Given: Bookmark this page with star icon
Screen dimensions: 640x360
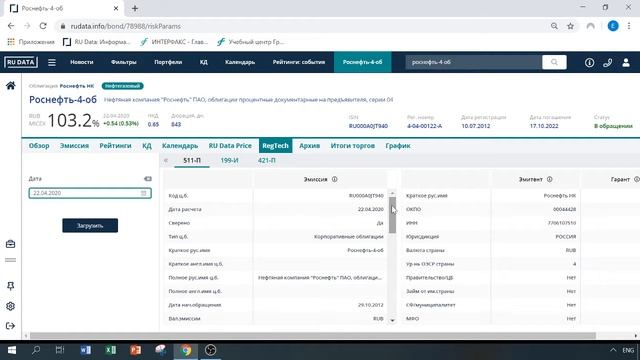Looking at the screenshot, I should 571,26.
